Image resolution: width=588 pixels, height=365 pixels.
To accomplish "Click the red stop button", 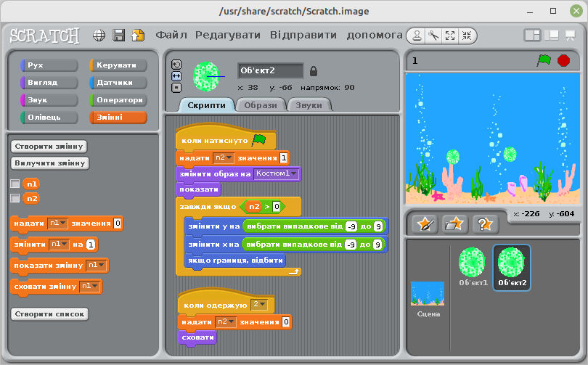I will (563, 60).
